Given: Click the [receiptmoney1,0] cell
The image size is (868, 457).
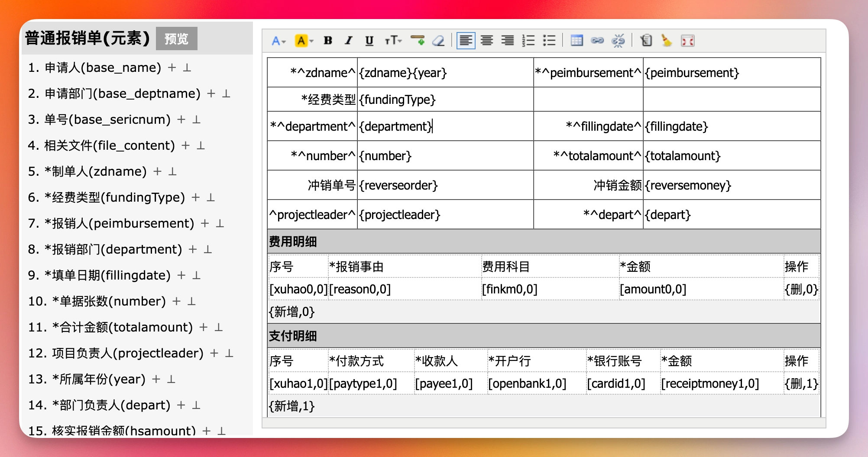Looking at the screenshot, I should click(x=722, y=383).
